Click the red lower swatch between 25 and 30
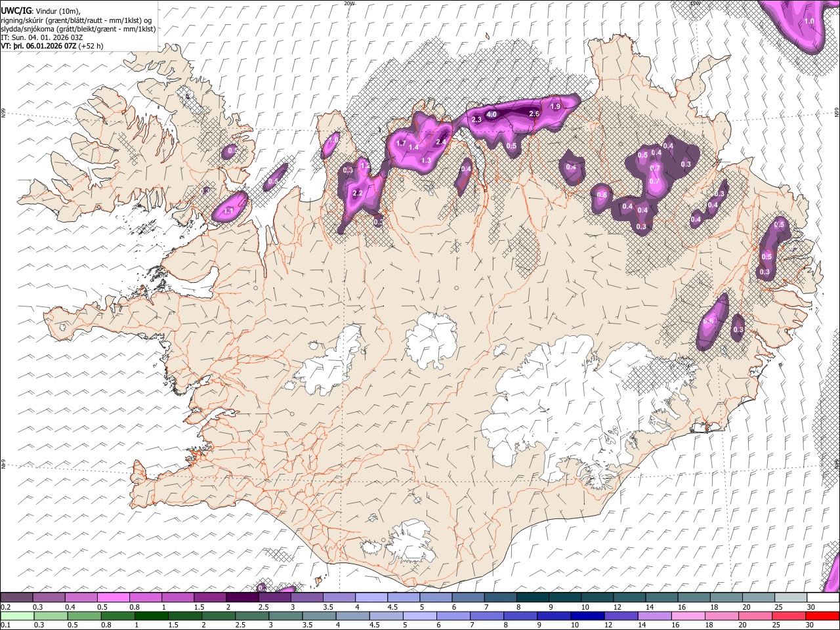 click(x=789, y=616)
